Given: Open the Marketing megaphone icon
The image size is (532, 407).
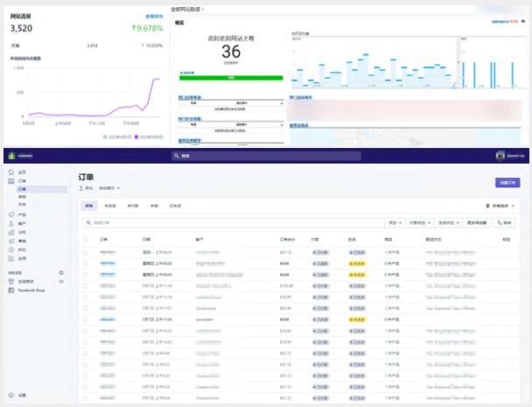Looking at the screenshot, I should 11,241.
